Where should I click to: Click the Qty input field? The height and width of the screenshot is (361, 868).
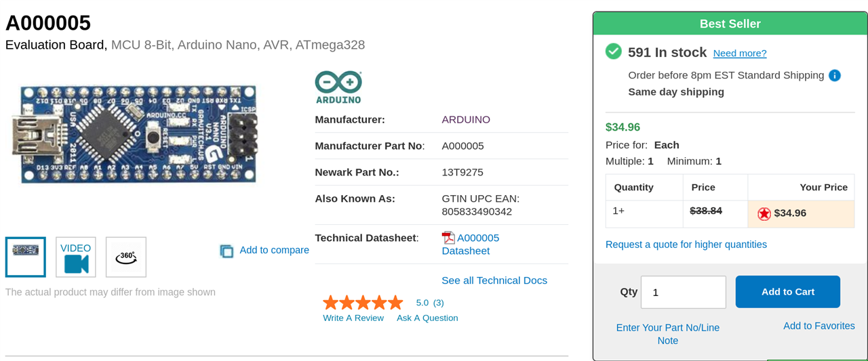(x=683, y=292)
